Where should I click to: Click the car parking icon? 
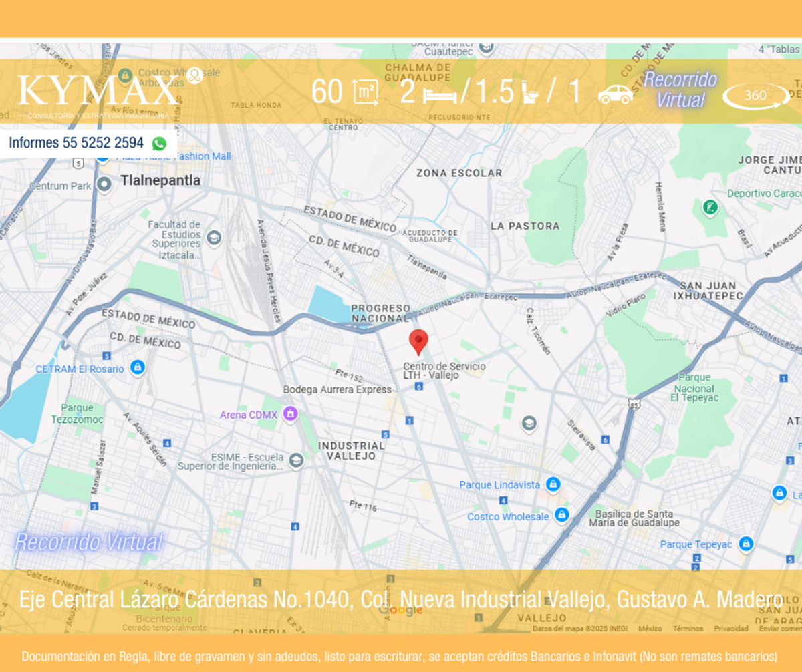pos(616,94)
